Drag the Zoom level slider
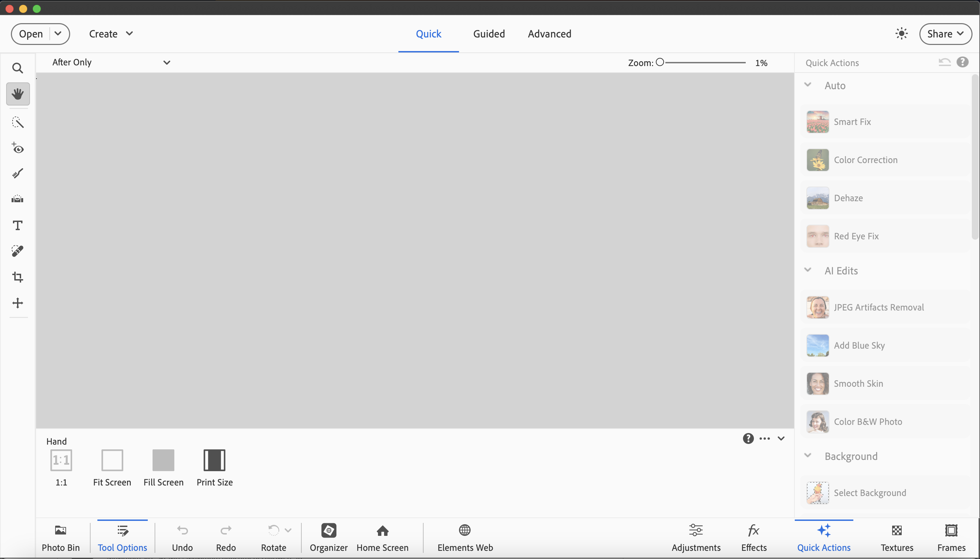The image size is (980, 559). (x=661, y=62)
